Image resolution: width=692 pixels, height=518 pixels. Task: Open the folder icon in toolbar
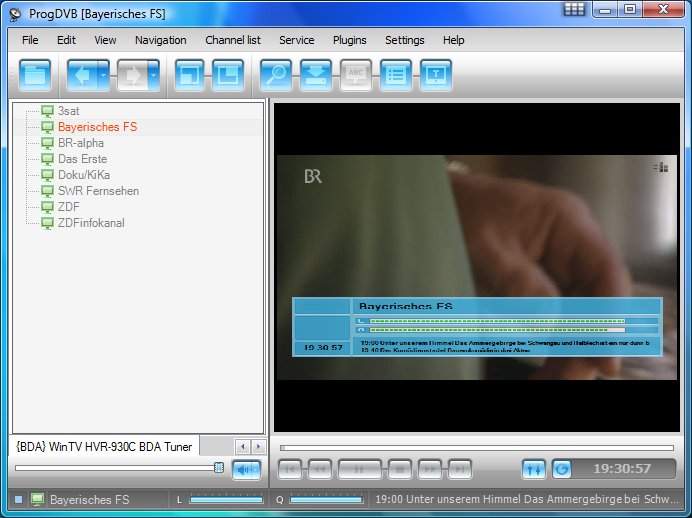(x=35, y=75)
